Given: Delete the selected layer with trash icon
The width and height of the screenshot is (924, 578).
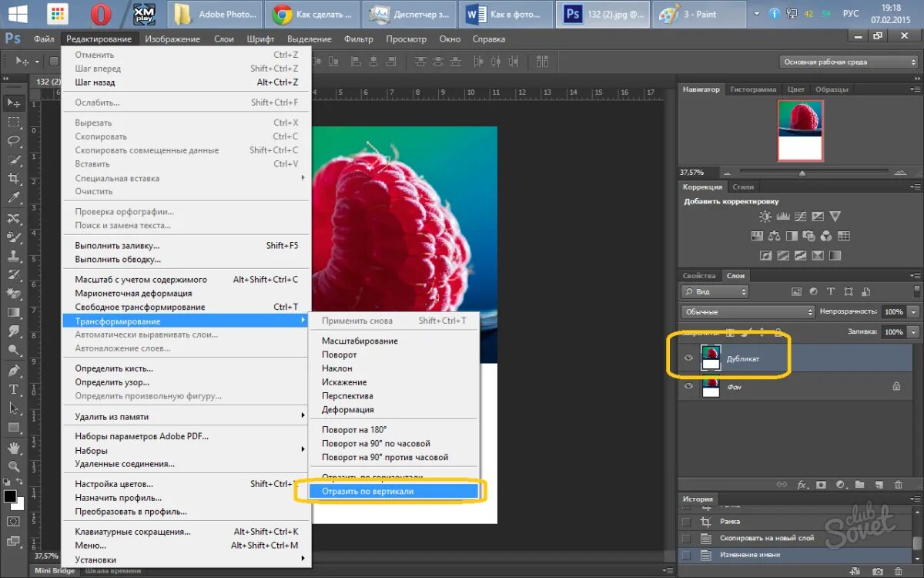Looking at the screenshot, I should 898,485.
